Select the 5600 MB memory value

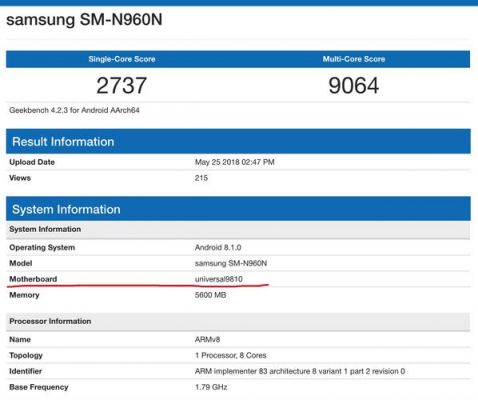211,295
